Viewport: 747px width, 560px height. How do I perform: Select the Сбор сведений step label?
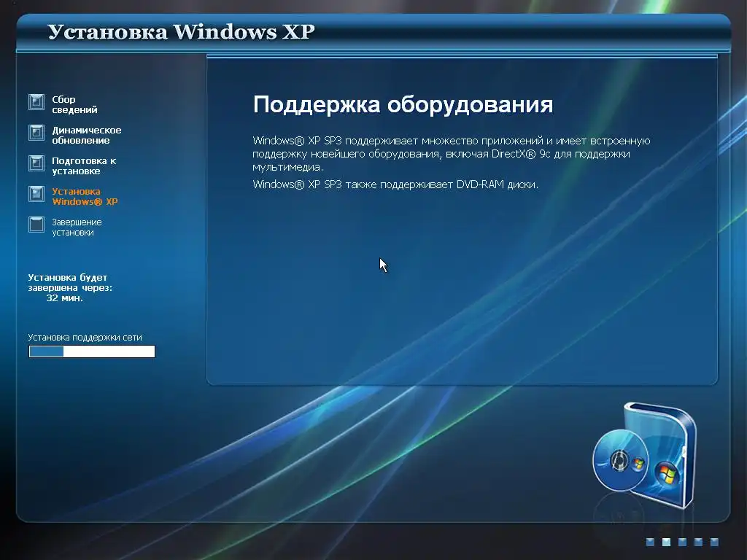(x=74, y=104)
